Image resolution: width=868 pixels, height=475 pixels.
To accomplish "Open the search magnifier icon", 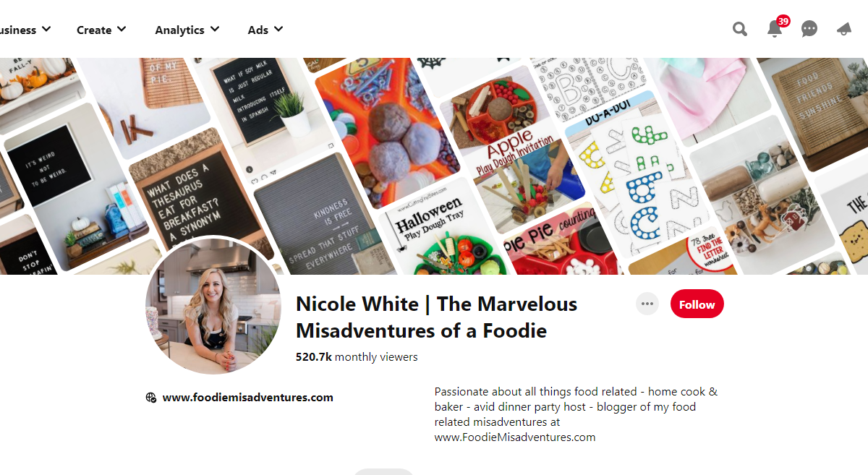I will click(x=739, y=29).
